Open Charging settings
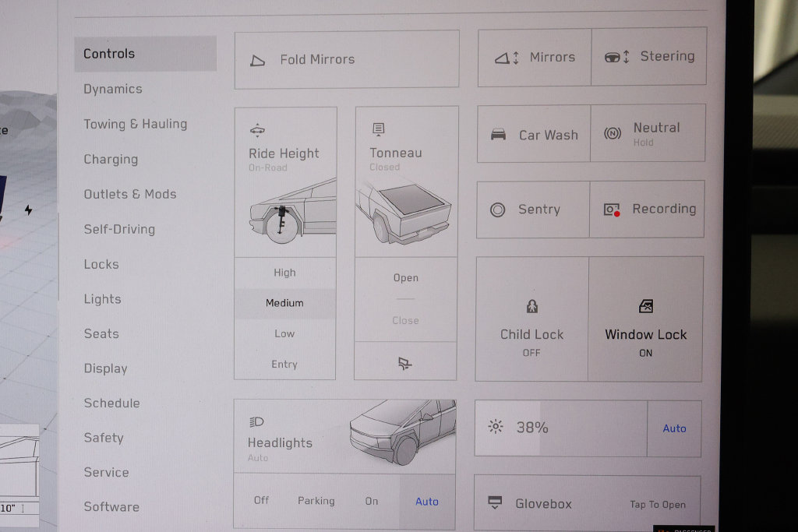The width and height of the screenshot is (798, 532). (x=111, y=159)
